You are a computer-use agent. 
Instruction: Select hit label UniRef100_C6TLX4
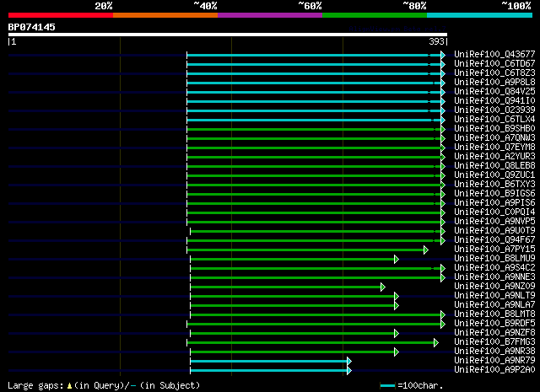494,120
